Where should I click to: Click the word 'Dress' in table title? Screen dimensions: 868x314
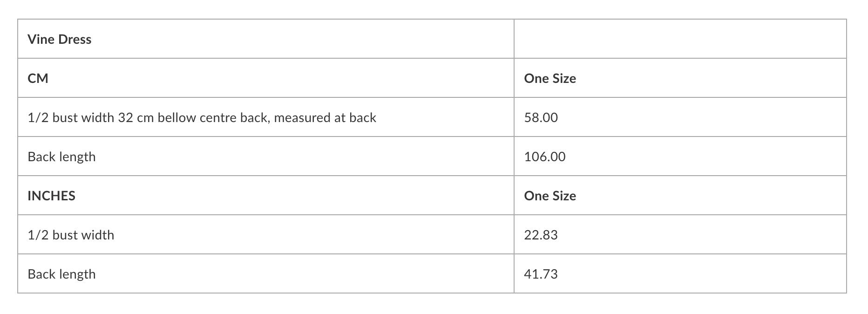pos(75,39)
